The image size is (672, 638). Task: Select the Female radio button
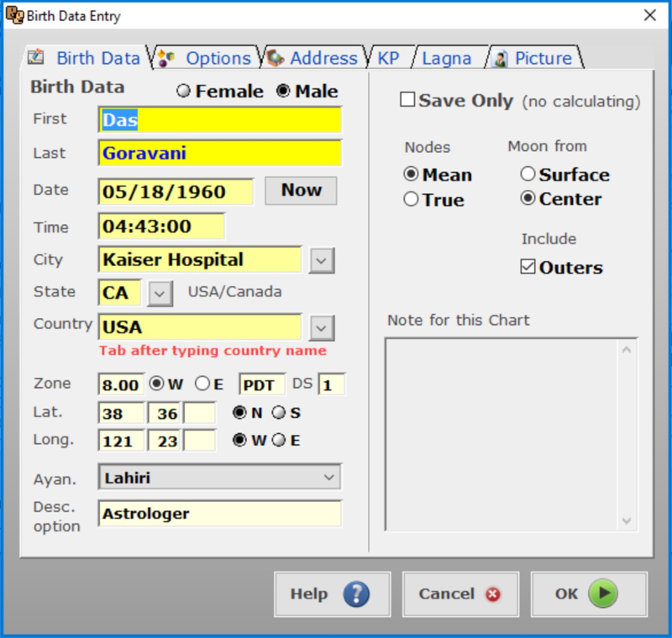pos(183,92)
